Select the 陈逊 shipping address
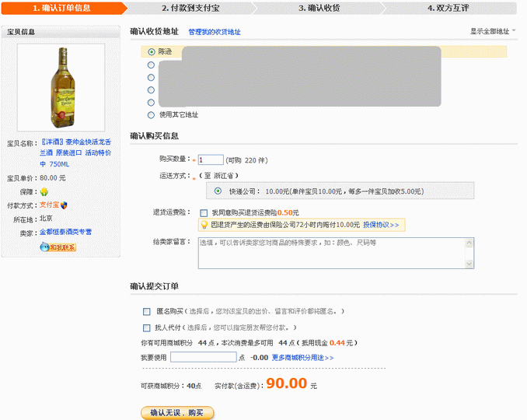 (x=151, y=52)
